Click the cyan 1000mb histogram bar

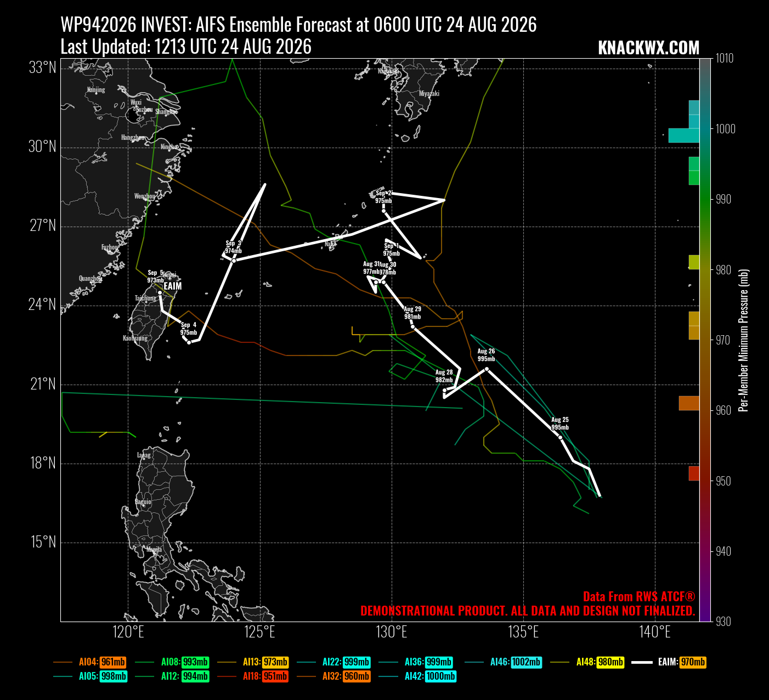click(x=684, y=136)
